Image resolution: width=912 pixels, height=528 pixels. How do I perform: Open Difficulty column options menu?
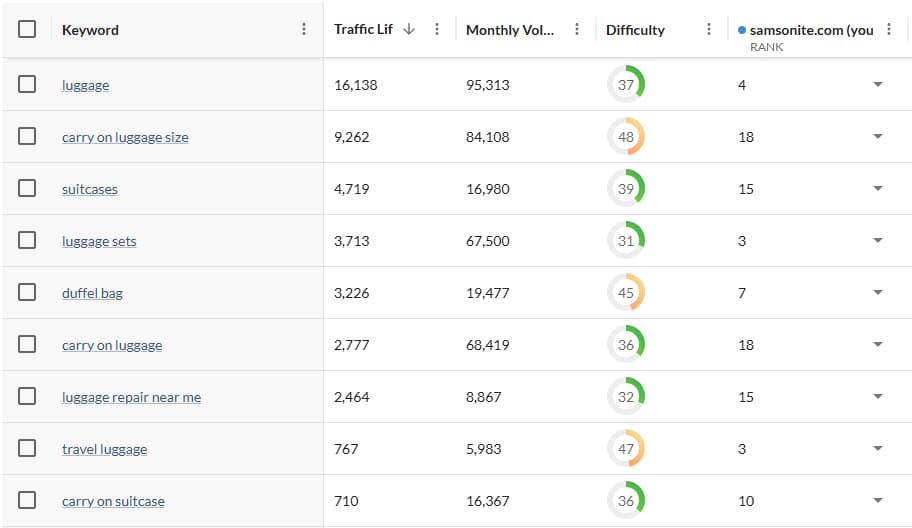coord(709,30)
